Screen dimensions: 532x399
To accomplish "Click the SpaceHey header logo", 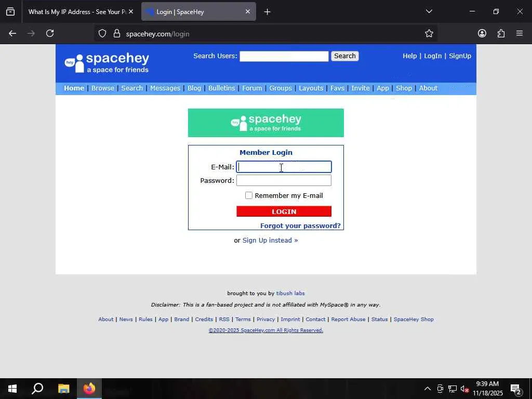I will [107, 63].
